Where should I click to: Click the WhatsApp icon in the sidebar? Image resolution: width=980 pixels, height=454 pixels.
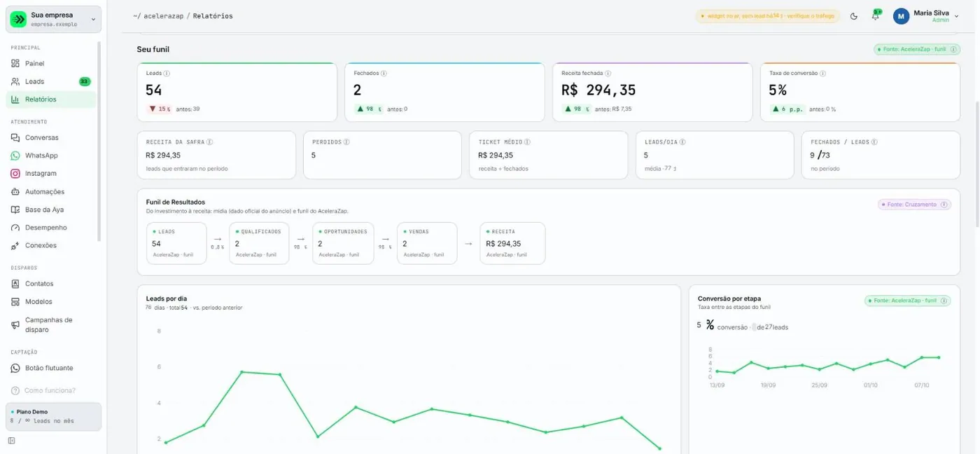[15, 156]
